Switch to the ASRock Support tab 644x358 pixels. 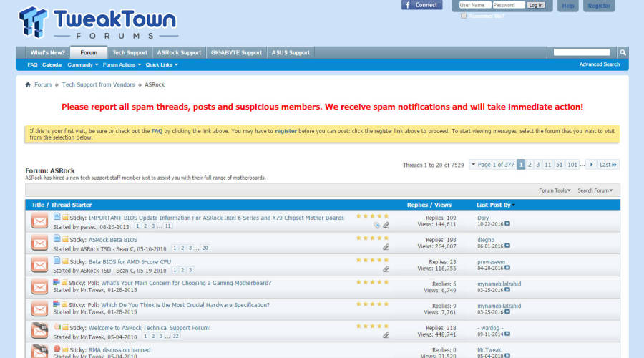click(179, 52)
